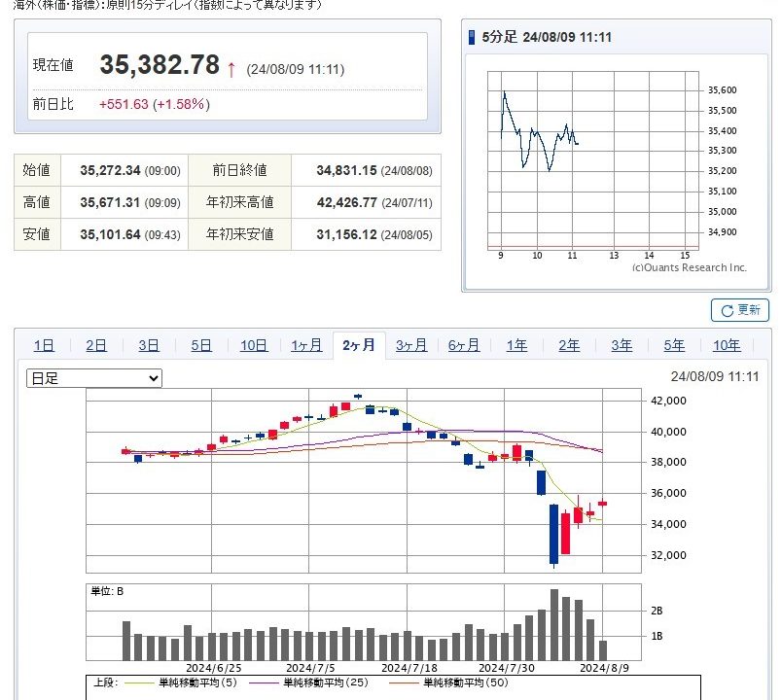
Task: Choose the 5日 range tab
Action: 201,345
